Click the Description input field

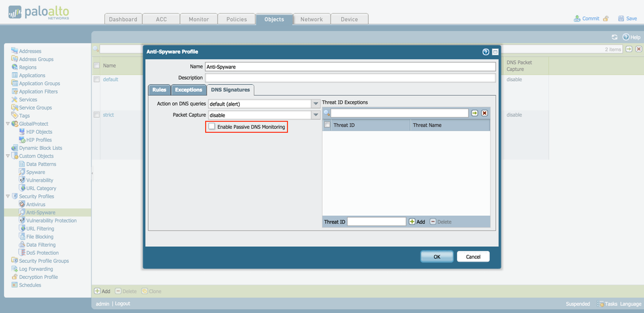point(350,77)
